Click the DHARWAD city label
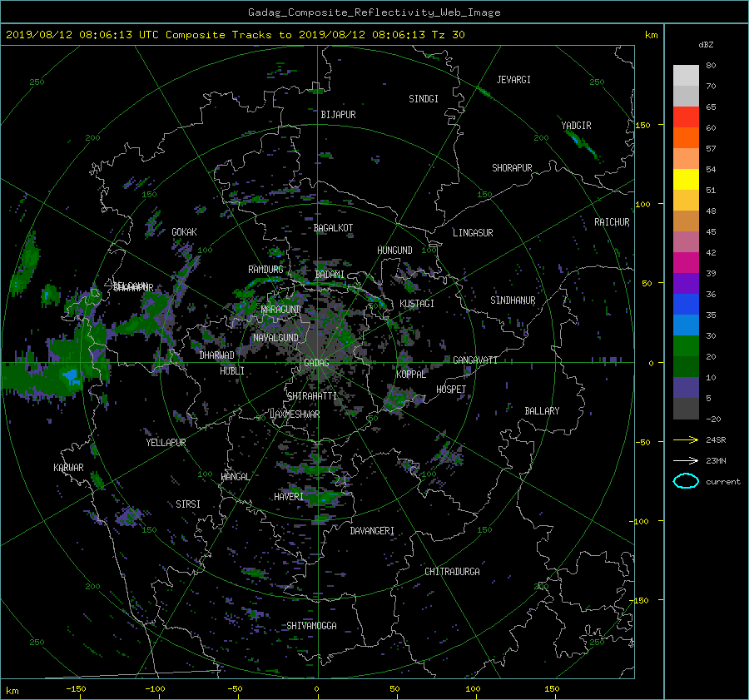Image resolution: width=749 pixels, height=700 pixels. pyautogui.click(x=217, y=355)
